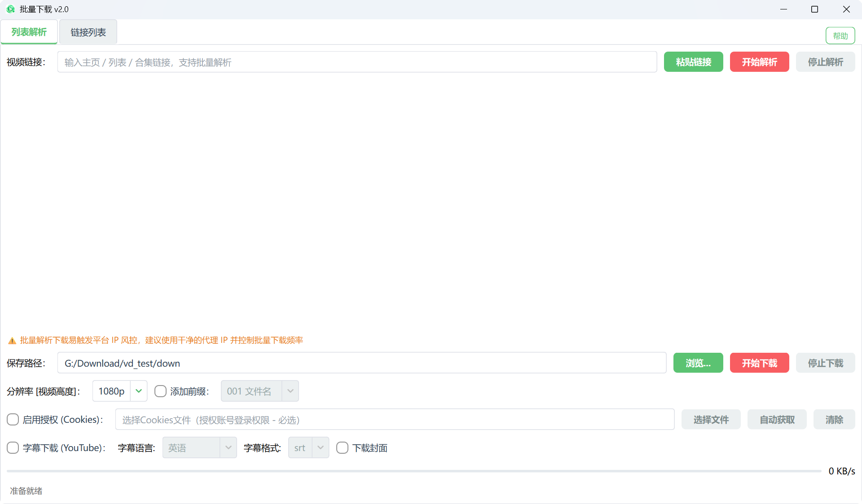This screenshot has height=504, width=862.
Task: Expand the 001 文件名 prefix dropdown
Action: coord(259,391)
